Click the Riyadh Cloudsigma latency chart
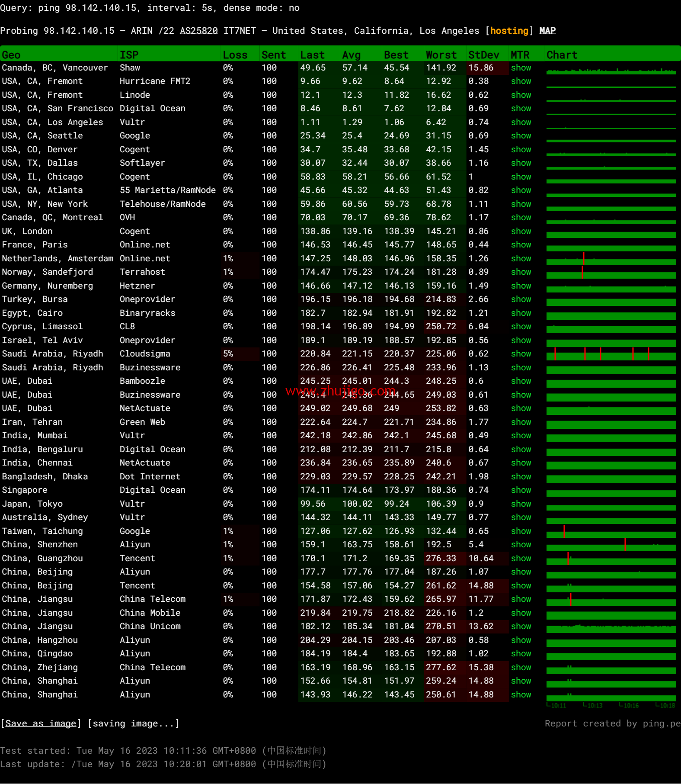Viewport: 681px width, 784px height. pos(611,354)
